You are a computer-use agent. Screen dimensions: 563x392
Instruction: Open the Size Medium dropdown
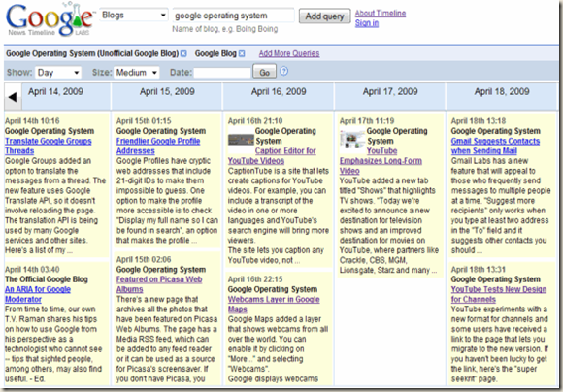point(137,73)
